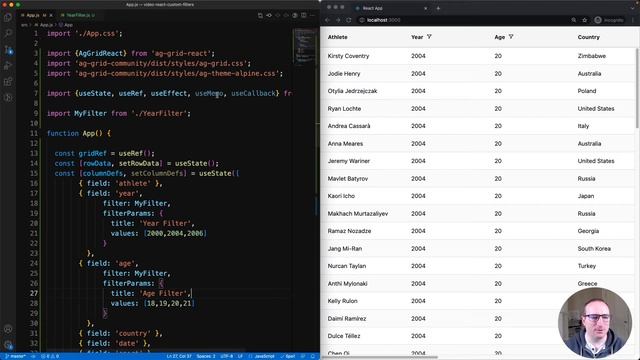Open Accounts icon in VS Code activity bar
640x360 pixels.
[8, 329]
